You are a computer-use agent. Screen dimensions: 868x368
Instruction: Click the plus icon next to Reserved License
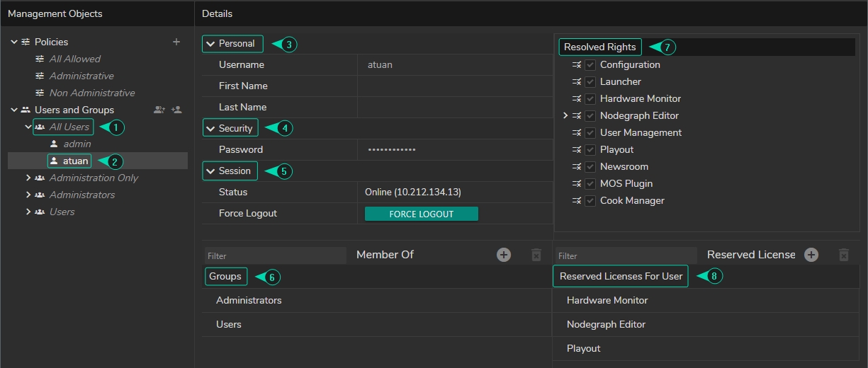click(x=811, y=255)
